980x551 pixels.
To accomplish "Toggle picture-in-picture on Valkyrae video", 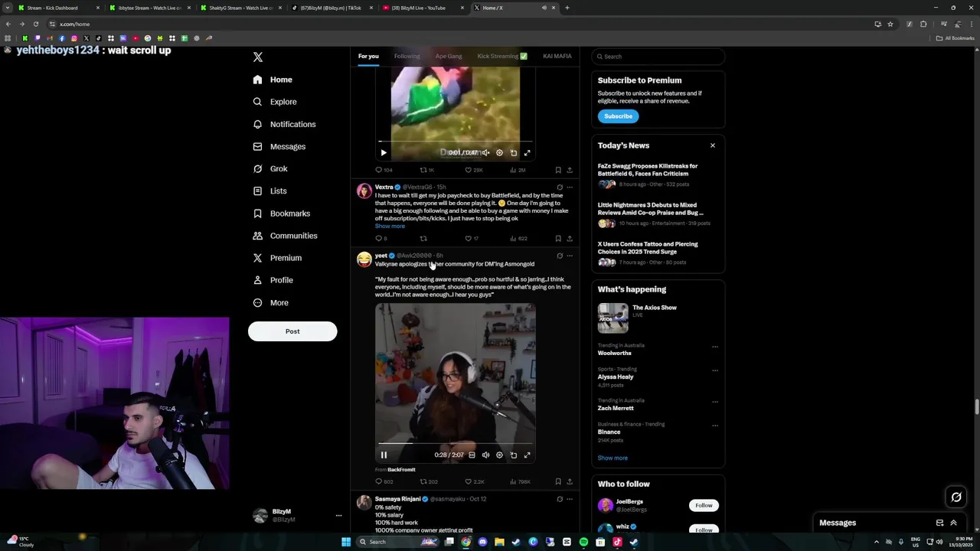I will [513, 455].
